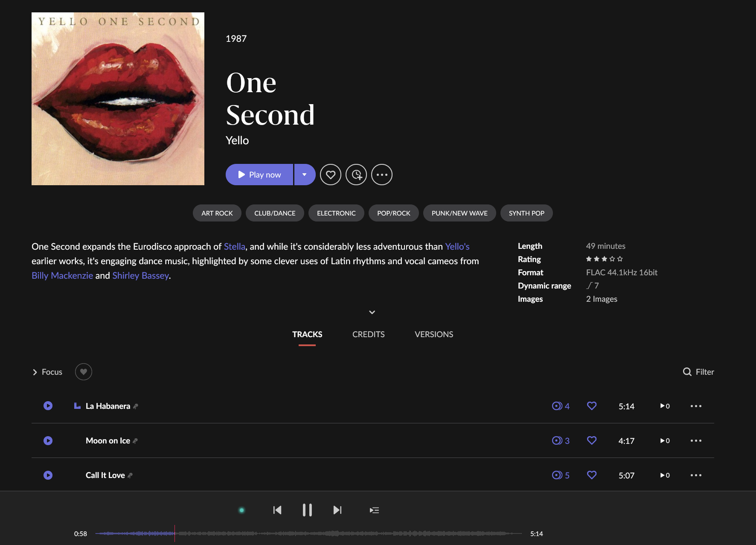Open the album's three-dot more menu
The height and width of the screenshot is (545, 756).
(x=382, y=175)
